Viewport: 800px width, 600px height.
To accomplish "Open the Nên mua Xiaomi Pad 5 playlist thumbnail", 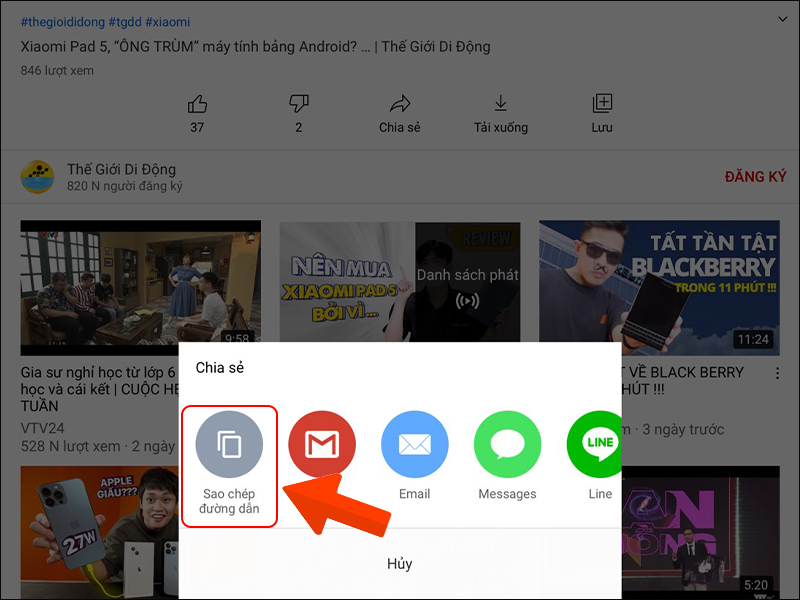I will pyautogui.click(x=400, y=282).
